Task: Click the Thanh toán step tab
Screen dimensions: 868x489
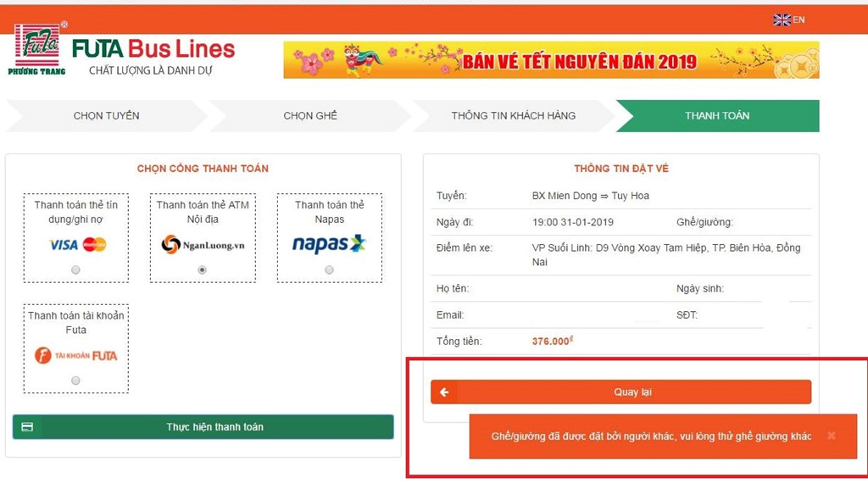Action: pyautogui.click(x=717, y=115)
